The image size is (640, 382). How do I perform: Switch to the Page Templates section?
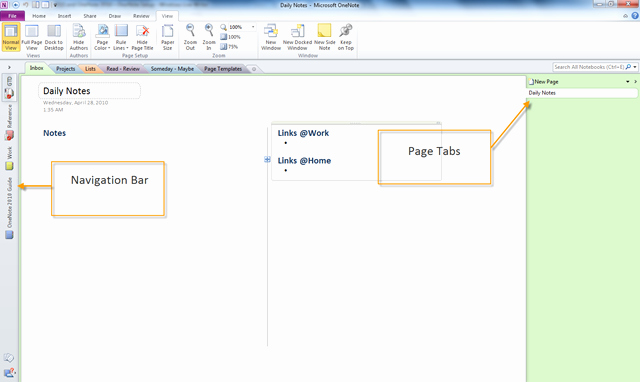(223, 69)
